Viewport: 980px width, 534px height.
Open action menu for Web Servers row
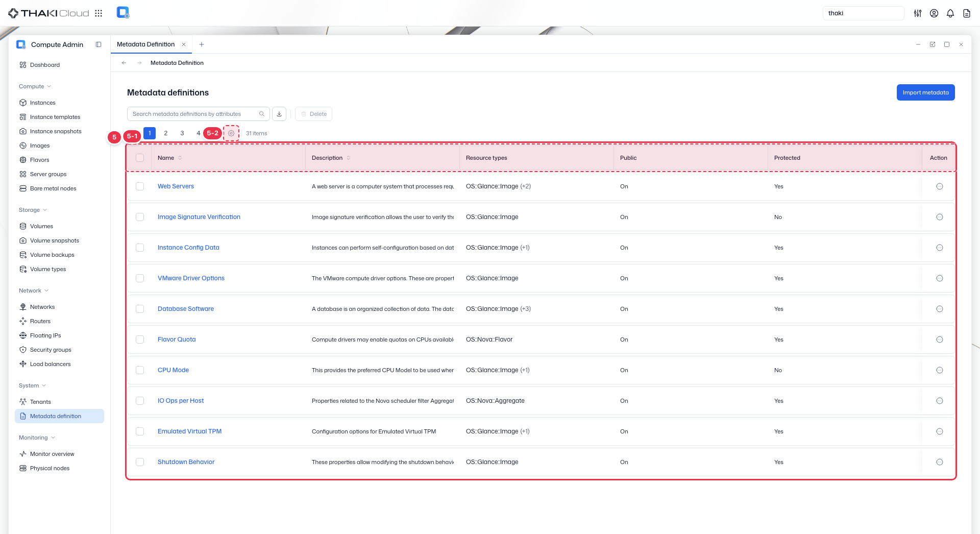tap(939, 186)
